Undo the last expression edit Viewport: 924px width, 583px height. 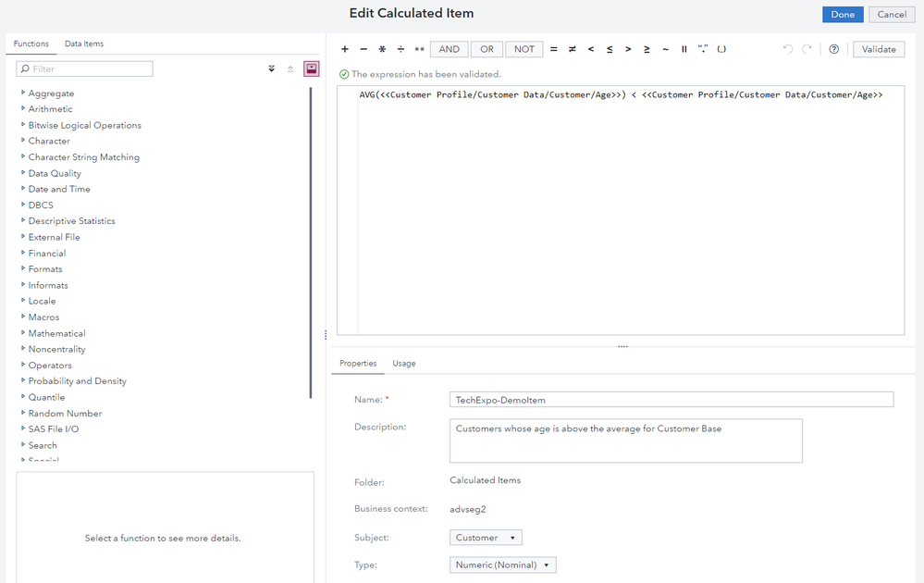click(x=788, y=50)
